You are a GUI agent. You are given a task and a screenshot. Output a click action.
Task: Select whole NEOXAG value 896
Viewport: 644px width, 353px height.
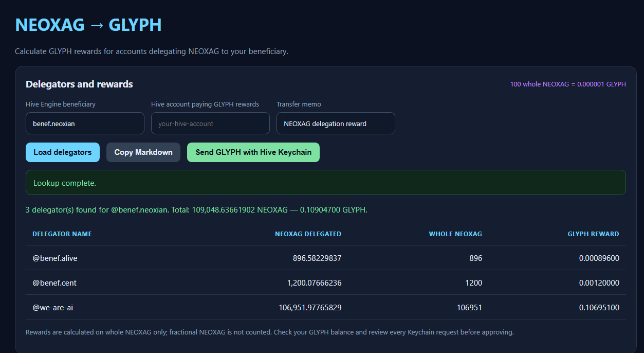pyautogui.click(x=475, y=258)
